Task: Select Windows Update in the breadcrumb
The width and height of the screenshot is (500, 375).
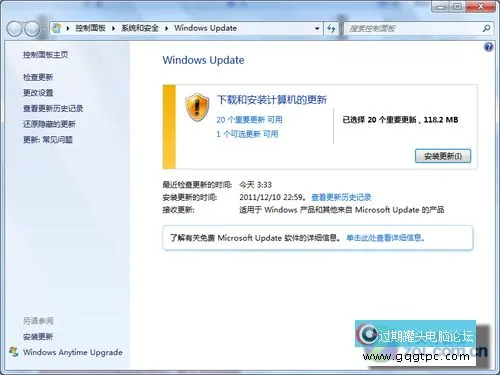Action: tap(205, 28)
